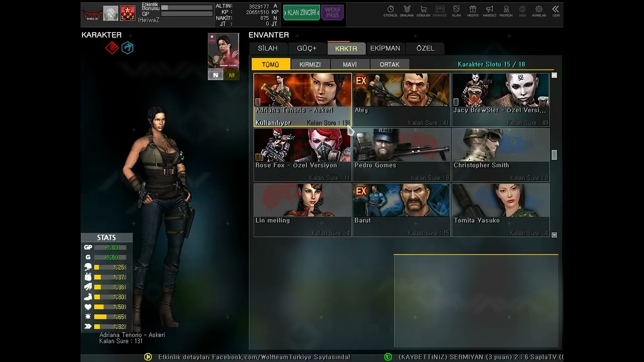Select the Tomita Yasuko character card
This screenshot has height=362, width=644.
point(501,210)
